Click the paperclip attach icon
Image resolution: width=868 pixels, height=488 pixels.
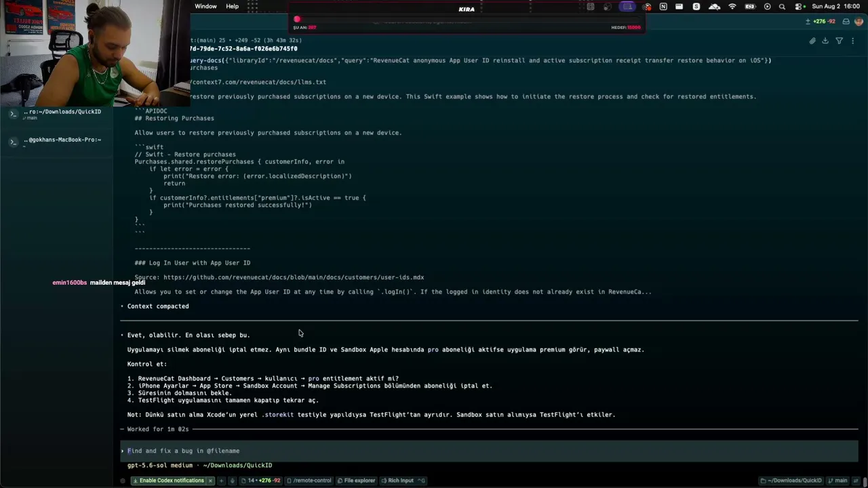pos(812,41)
